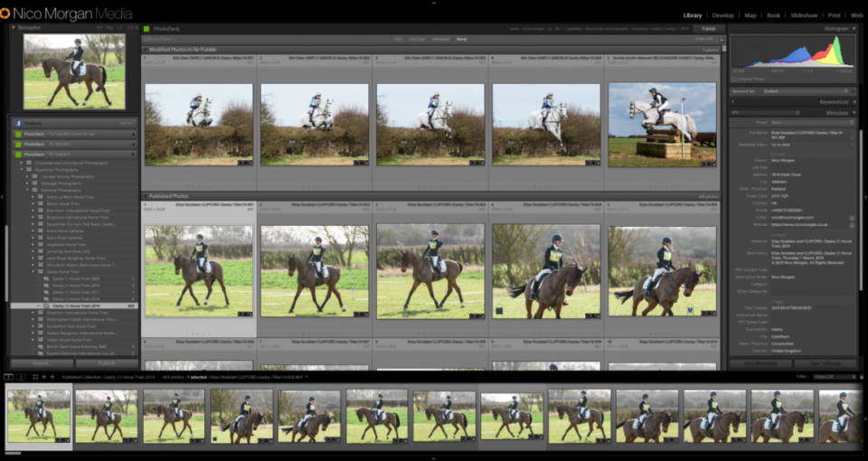Click the main window display icon
Image resolution: width=868 pixels, height=461 pixels.
pos(8,377)
